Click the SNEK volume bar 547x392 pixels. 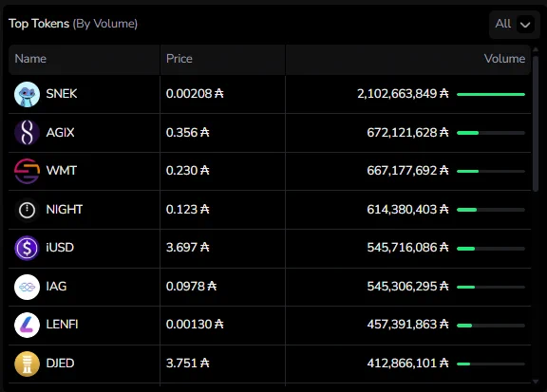pyautogui.click(x=491, y=95)
